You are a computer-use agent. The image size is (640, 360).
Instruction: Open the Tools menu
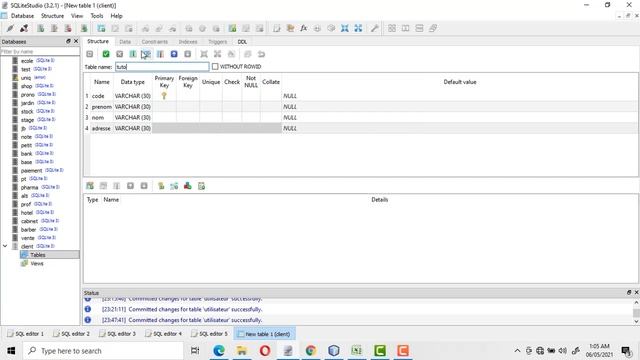click(x=97, y=16)
